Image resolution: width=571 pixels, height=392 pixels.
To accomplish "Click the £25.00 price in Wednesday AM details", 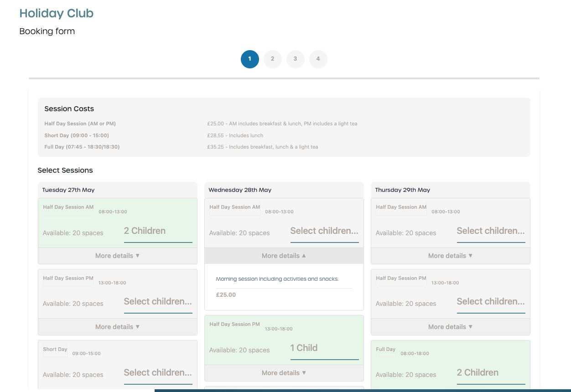I will click(226, 295).
